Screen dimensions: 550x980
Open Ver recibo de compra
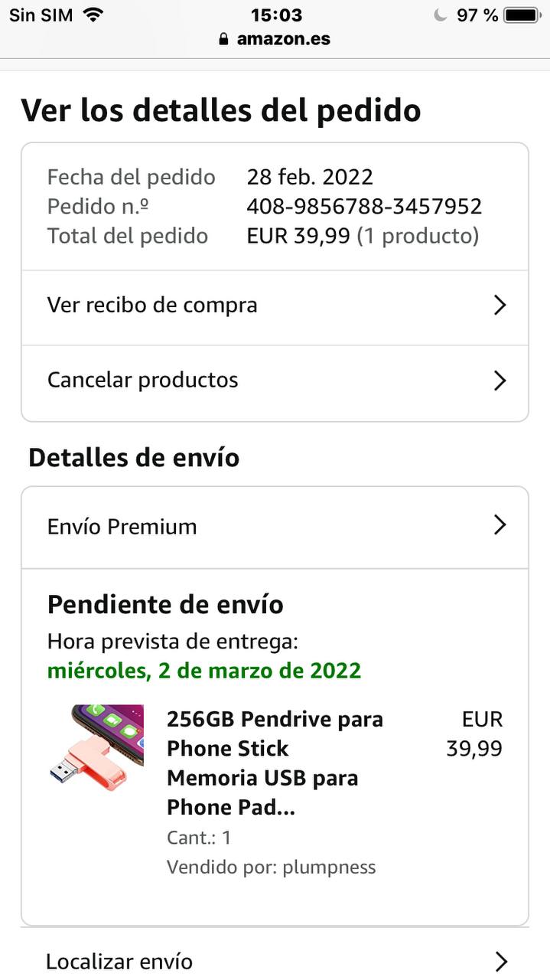tap(153, 305)
